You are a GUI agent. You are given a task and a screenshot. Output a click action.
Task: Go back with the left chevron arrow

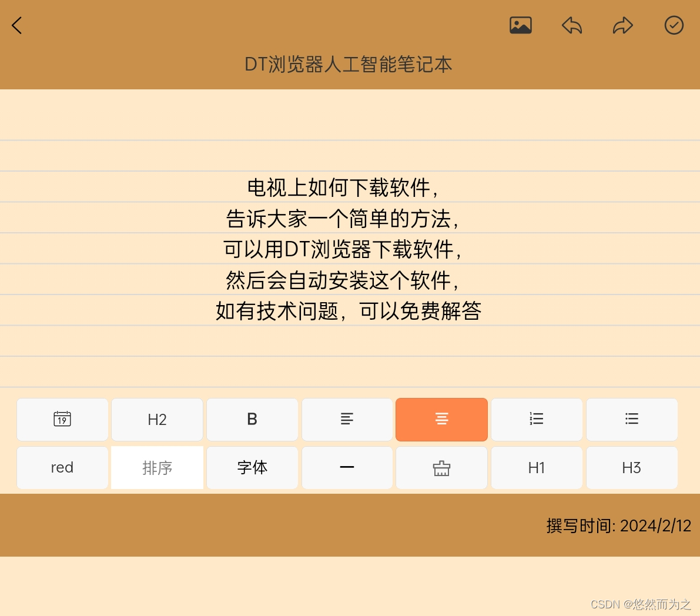pos(17,25)
